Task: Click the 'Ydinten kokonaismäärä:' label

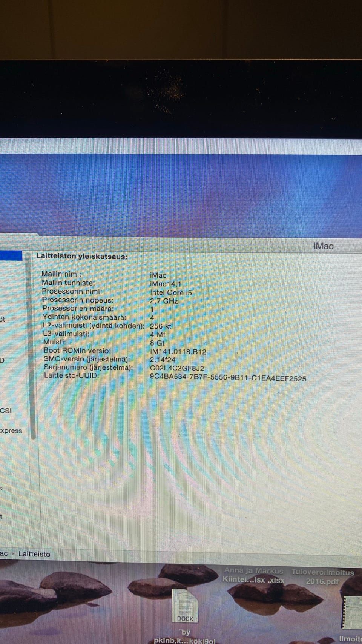Action: click(84, 317)
